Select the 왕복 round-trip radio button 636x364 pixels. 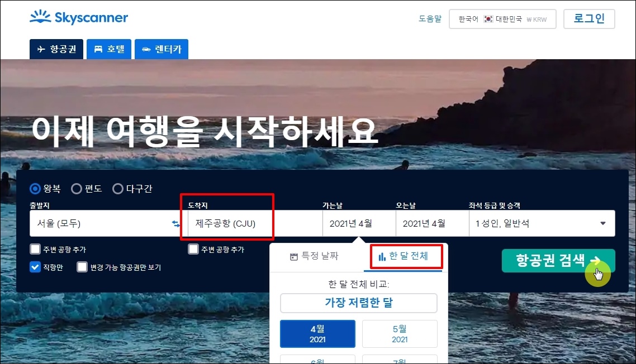[x=35, y=189]
